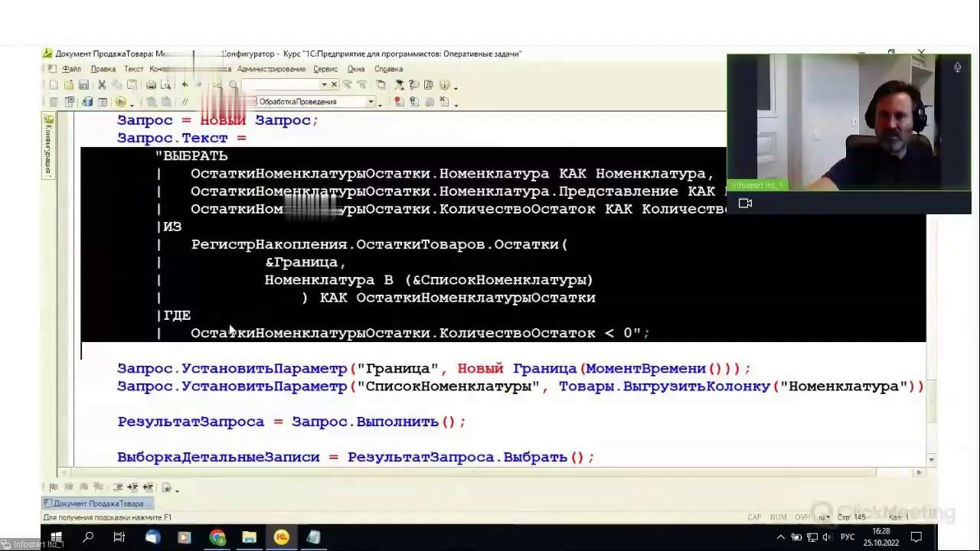Click the Save (floppy disk) toolbar icon

point(83,85)
